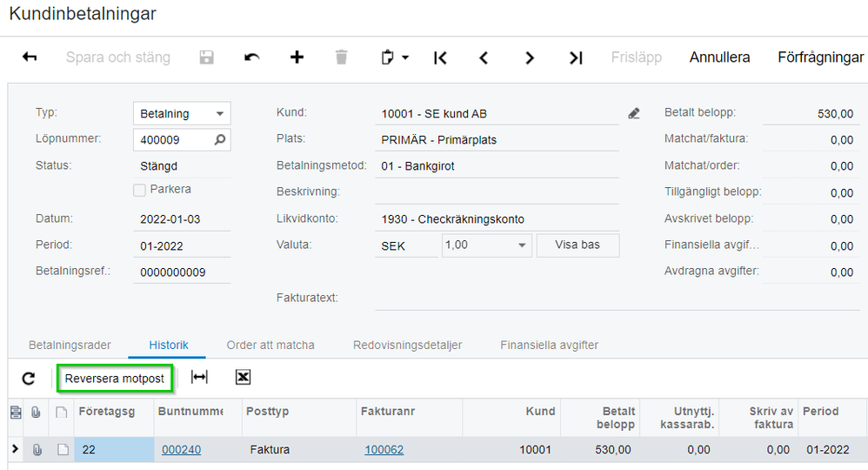
Task: Open batch number link 000240
Action: click(x=181, y=449)
